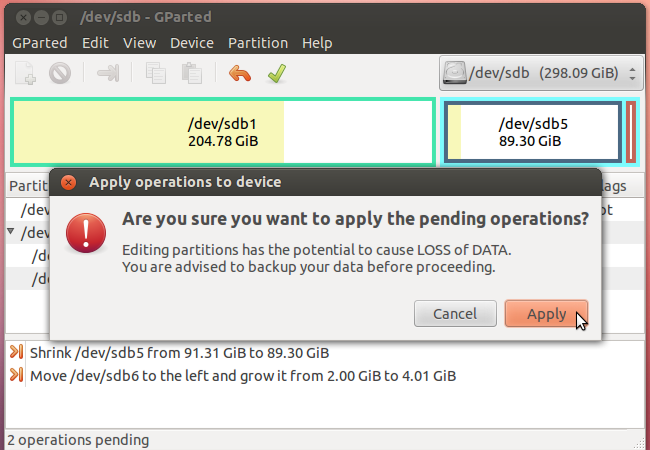Click the New partition toolbar icon
The height and width of the screenshot is (450, 650).
click(x=27, y=73)
